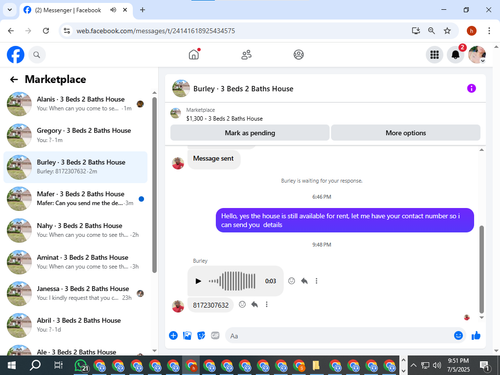The image size is (500, 375).
Task: Open $1,300 - 3 Beds 2 Baths House listing
Action: point(224,118)
